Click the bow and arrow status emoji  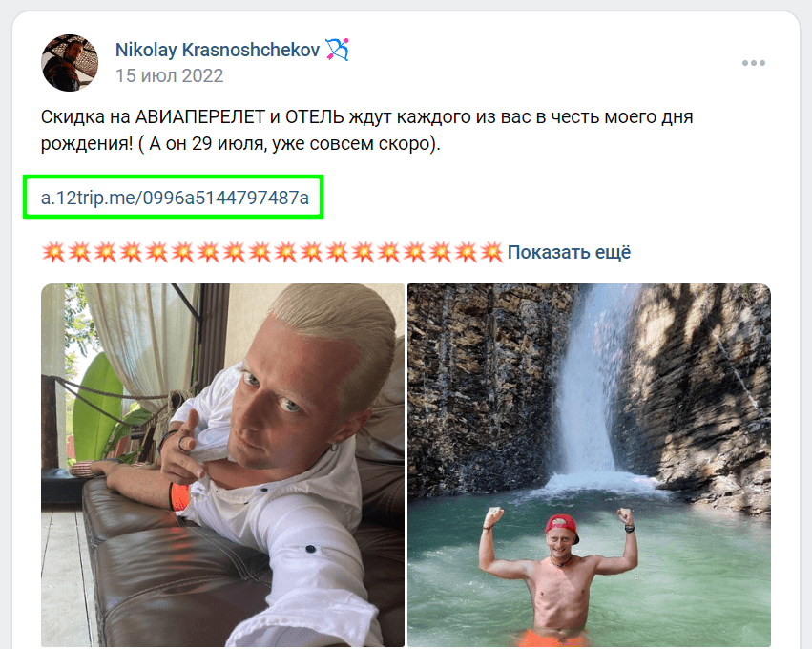[337, 50]
